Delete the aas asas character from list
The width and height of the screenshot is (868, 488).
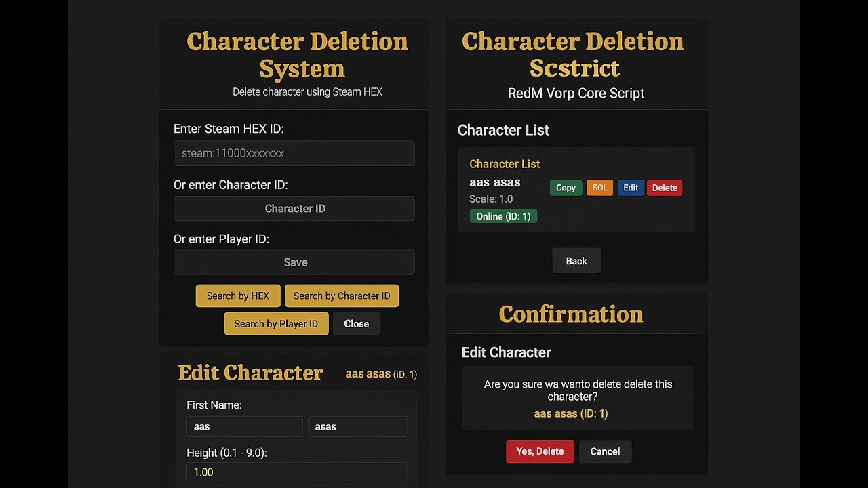click(665, 188)
